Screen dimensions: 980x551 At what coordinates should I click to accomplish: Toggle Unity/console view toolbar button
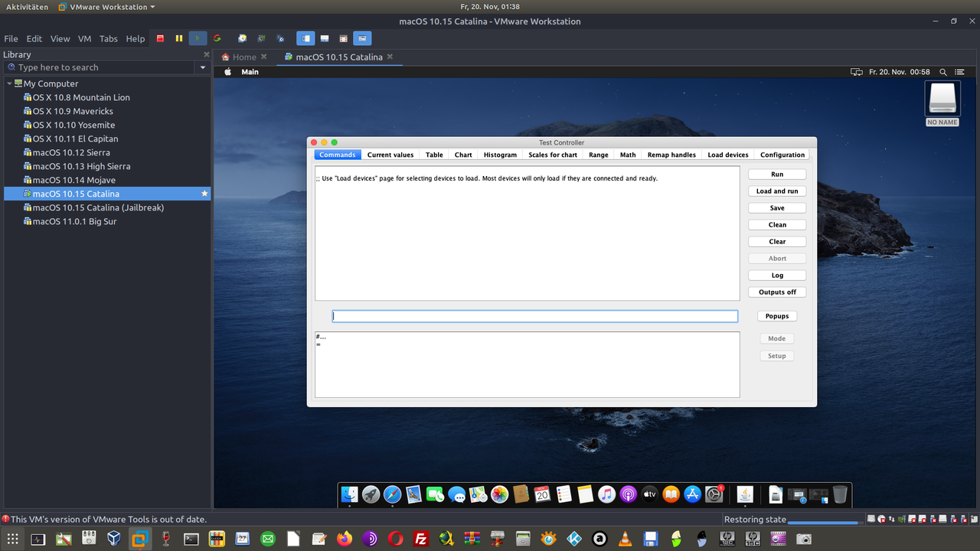point(362,38)
